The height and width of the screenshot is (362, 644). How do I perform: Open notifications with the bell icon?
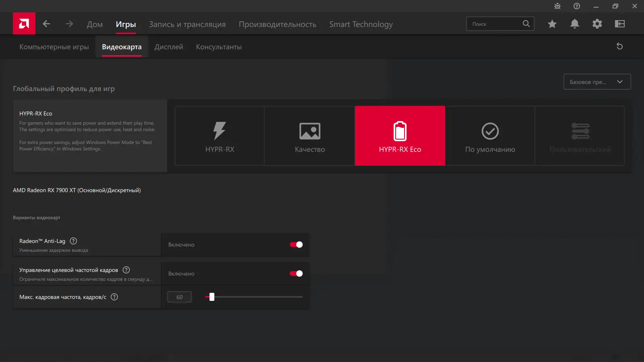[x=575, y=24]
